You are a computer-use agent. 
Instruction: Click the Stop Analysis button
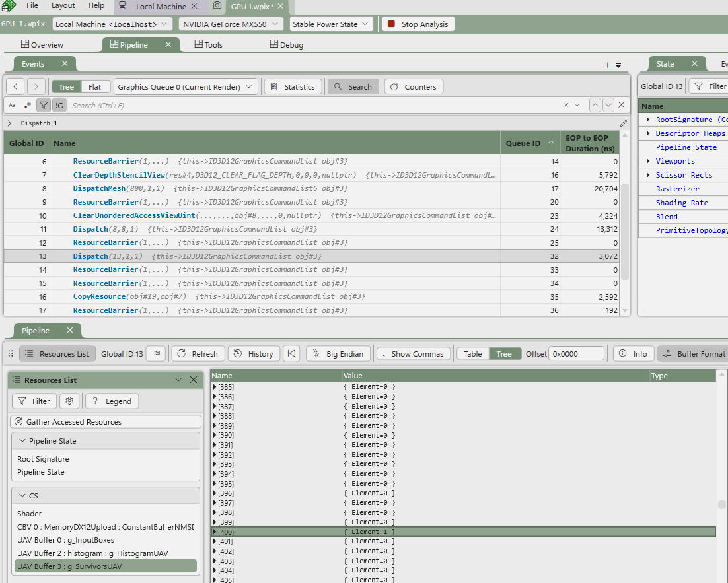point(418,24)
